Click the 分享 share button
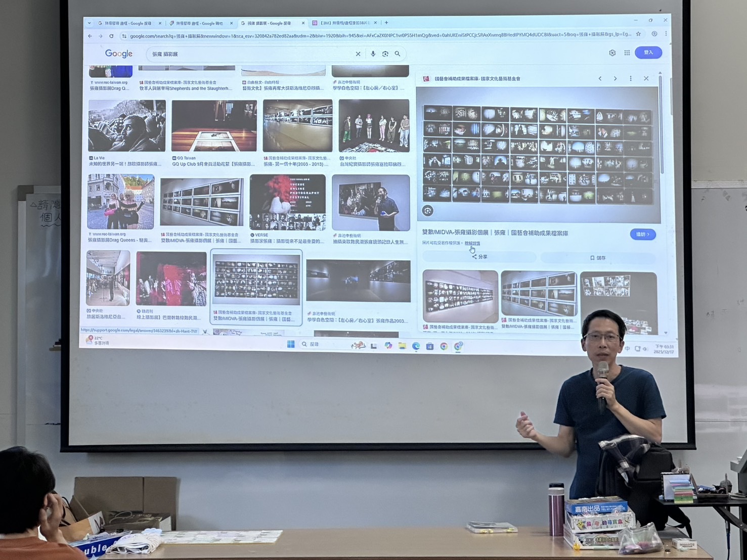Image resolution: width=747 pixels, height=560 pixels. click(x=479, y=257)
